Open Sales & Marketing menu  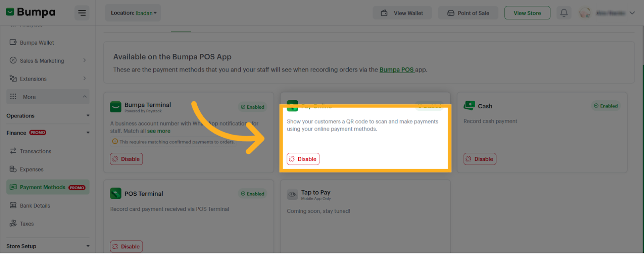[x=48, y=61]
